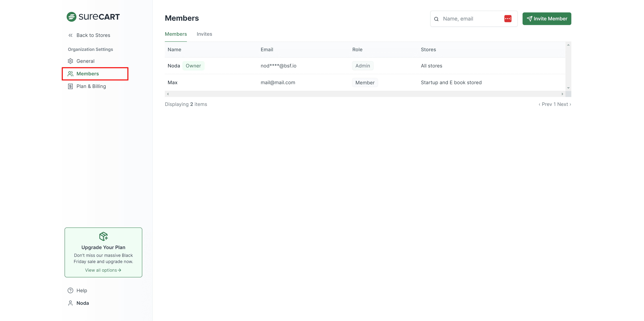The image size is (644, 321).
Task: Switch to the Invites tab
Action: click(204, 34)
